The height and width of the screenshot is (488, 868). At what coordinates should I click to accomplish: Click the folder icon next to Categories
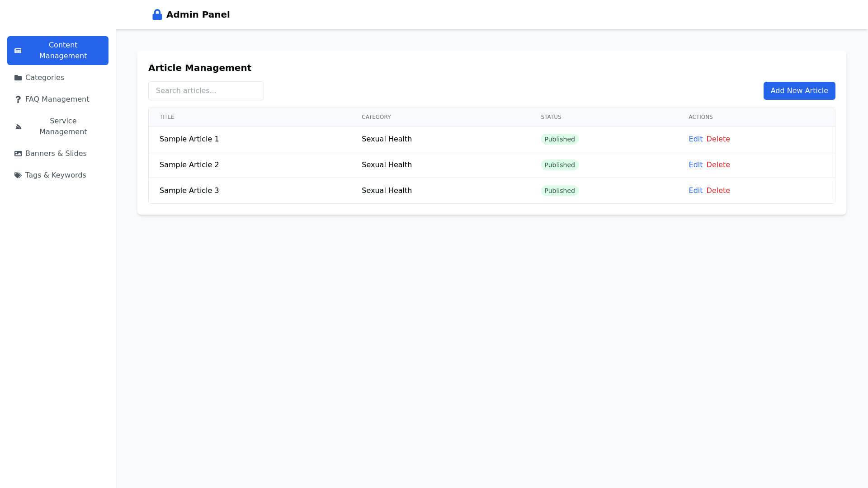18,77
